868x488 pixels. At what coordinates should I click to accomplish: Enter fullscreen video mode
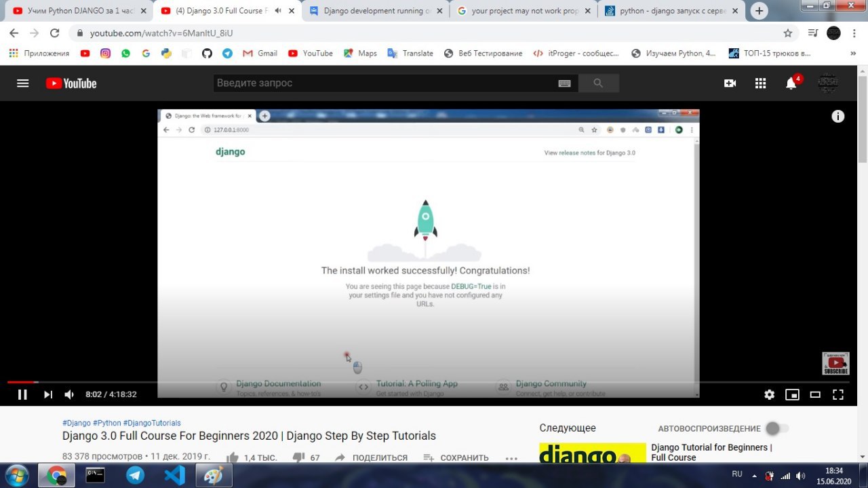coord(838,394)
